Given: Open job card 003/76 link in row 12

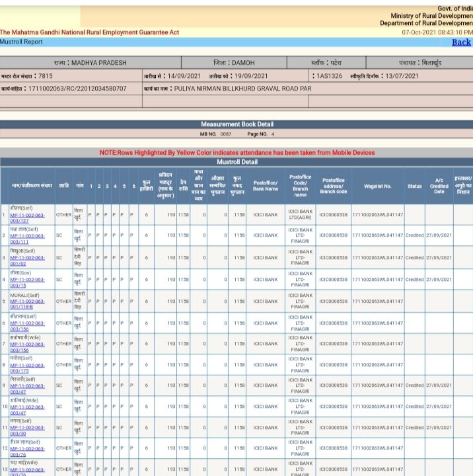Looking at the screenshot, I should click(27, 452).
